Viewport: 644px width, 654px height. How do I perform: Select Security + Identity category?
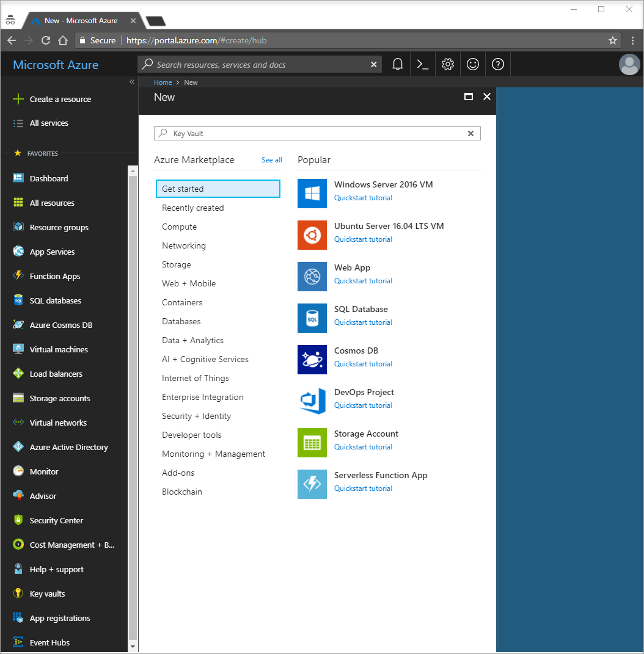(197, 416)
